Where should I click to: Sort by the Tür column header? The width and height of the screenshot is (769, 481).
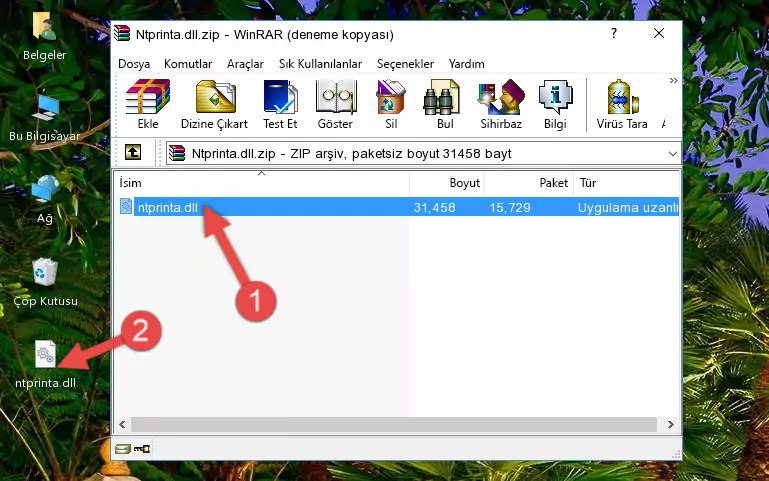[x=626, y=183]
